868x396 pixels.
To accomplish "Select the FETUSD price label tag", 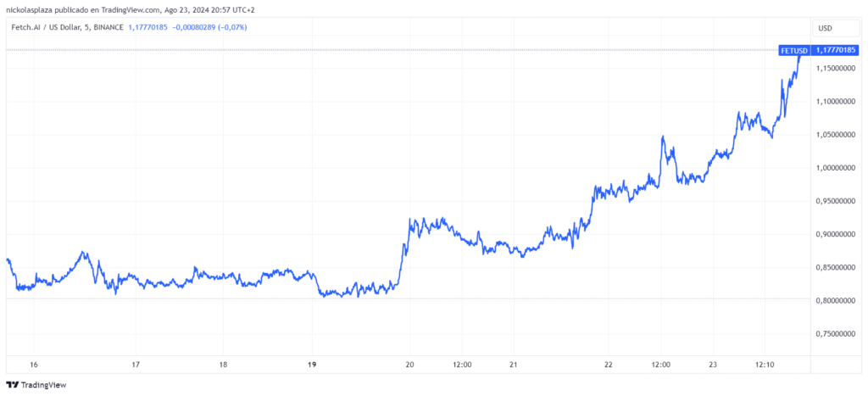I will coord(794,50).
